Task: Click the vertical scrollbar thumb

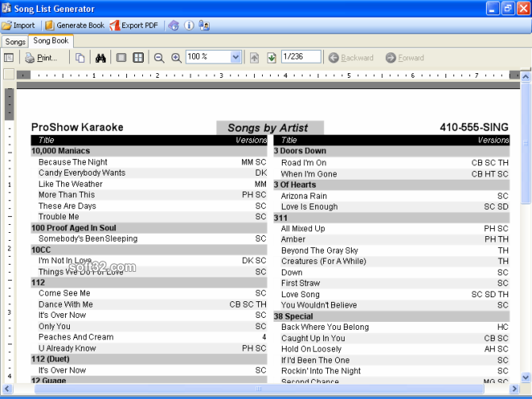Action: 526,143
